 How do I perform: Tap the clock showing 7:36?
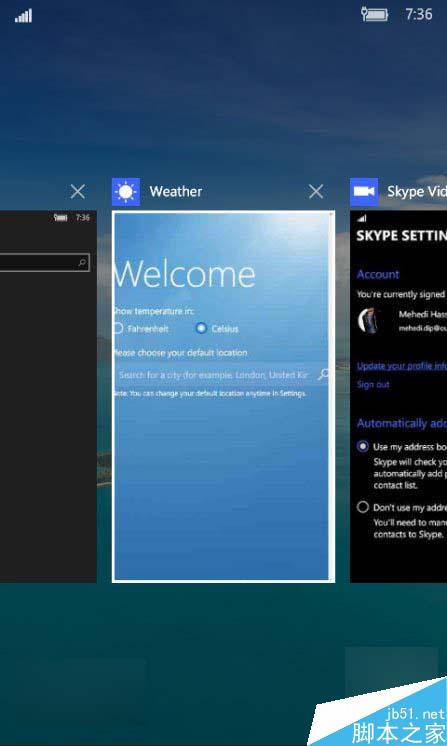[419, 14]
